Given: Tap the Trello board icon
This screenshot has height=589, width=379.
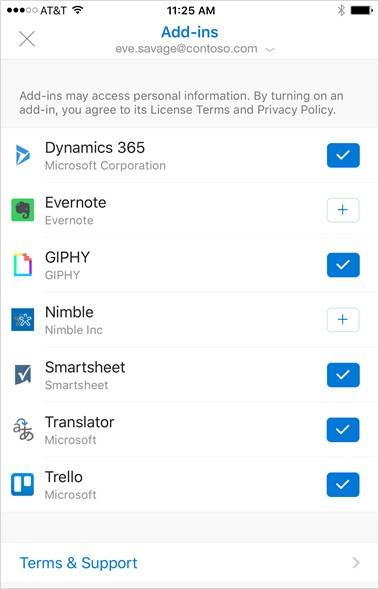Looking at the screenshot, I should click(x=23, y=484).
